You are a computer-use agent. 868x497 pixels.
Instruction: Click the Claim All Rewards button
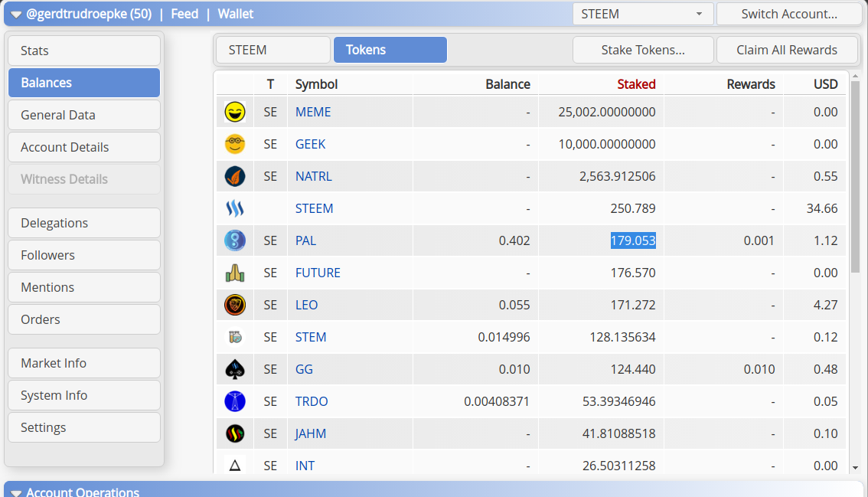tap(787, 50)
